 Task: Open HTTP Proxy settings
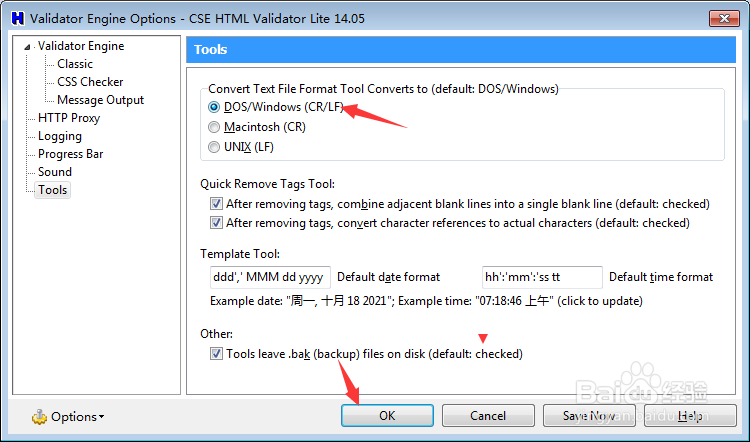(69, 118)
